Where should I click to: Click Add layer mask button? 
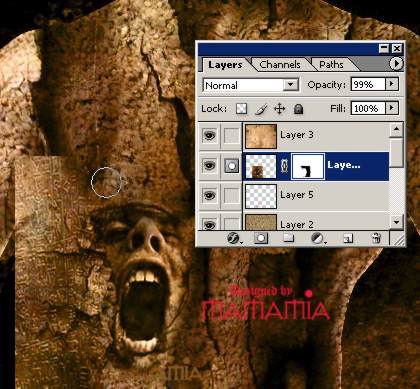[261, 238]
